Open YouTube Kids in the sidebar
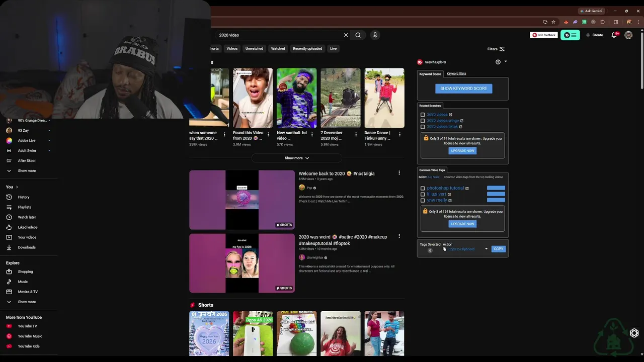 click(x=29, y=346)
